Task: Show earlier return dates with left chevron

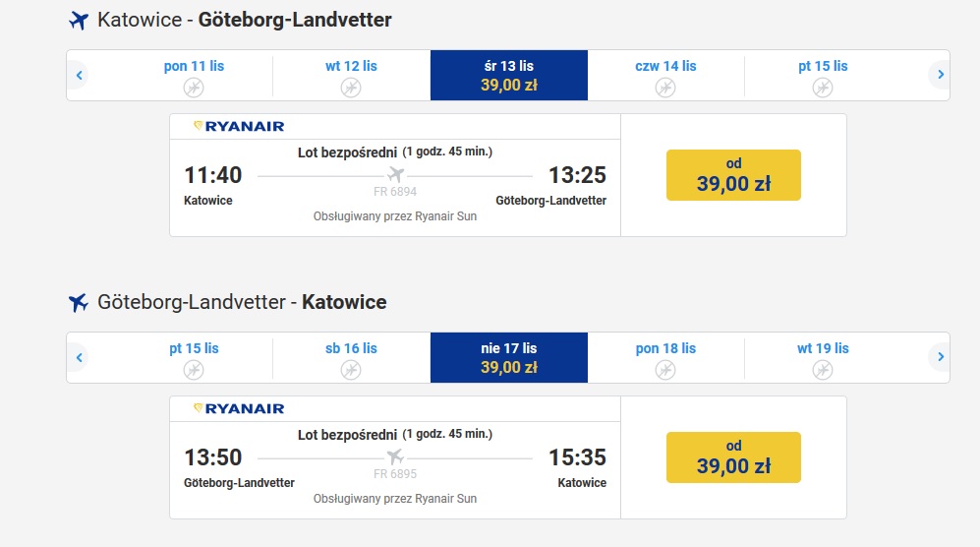Action: [80, 357]
